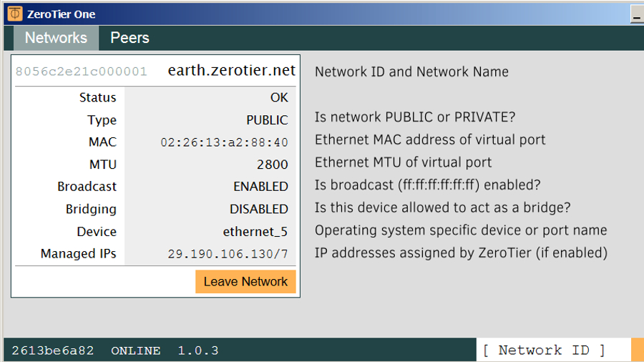The width and height of the screenshot is (644, 362).
Task: Click the Type row label
Action: point(102,120)
